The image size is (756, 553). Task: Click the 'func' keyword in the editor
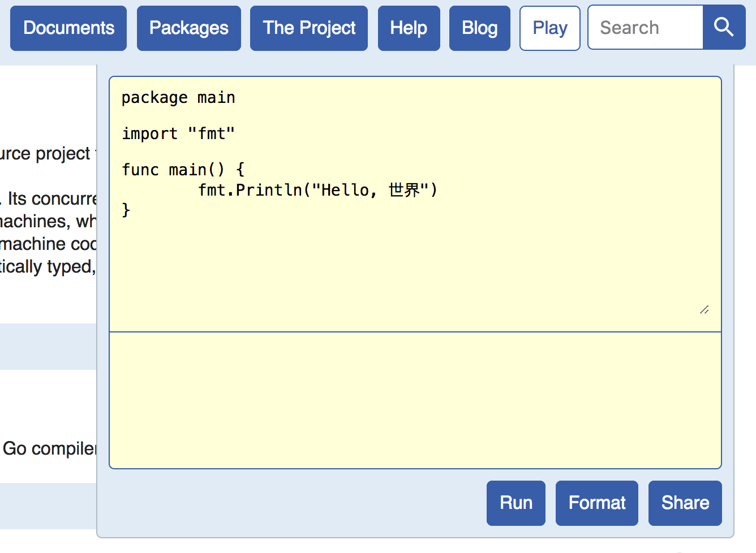pos(140,170)
